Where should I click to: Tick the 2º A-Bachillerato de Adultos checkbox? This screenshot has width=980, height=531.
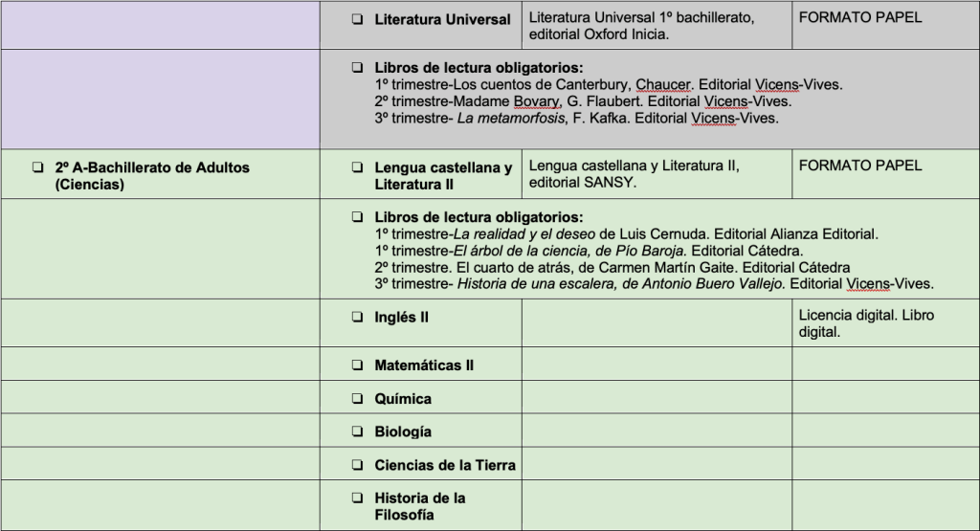(37, 167)
